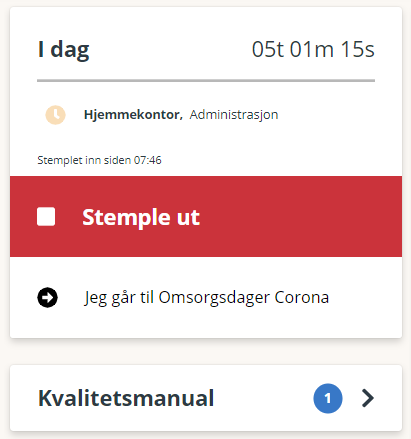The image size is (411, 439).
Task: Click Stemplet inn siden 07:46 text
Action: click(x=99, y=160)
